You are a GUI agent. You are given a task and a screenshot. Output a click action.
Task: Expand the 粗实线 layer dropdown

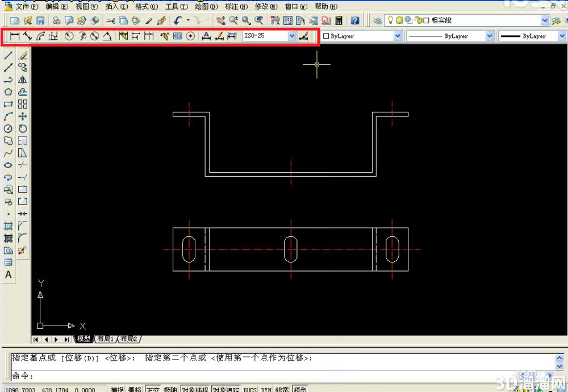pyautogui.click(x=545, y=20)
